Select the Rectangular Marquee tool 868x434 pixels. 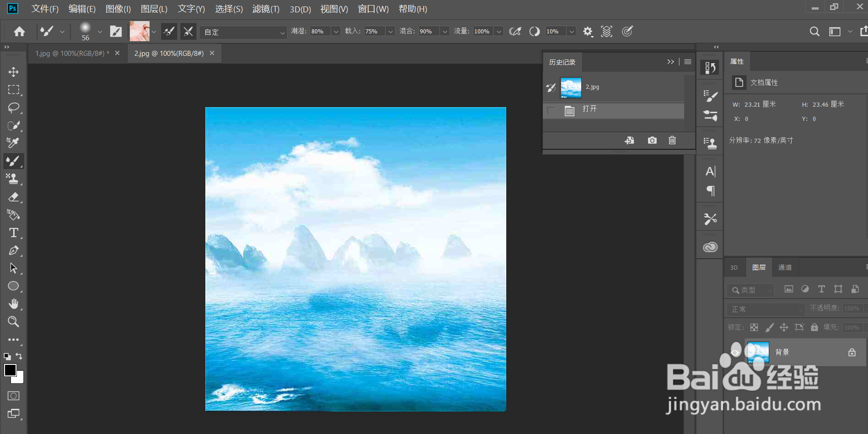(x=13, y=90)
